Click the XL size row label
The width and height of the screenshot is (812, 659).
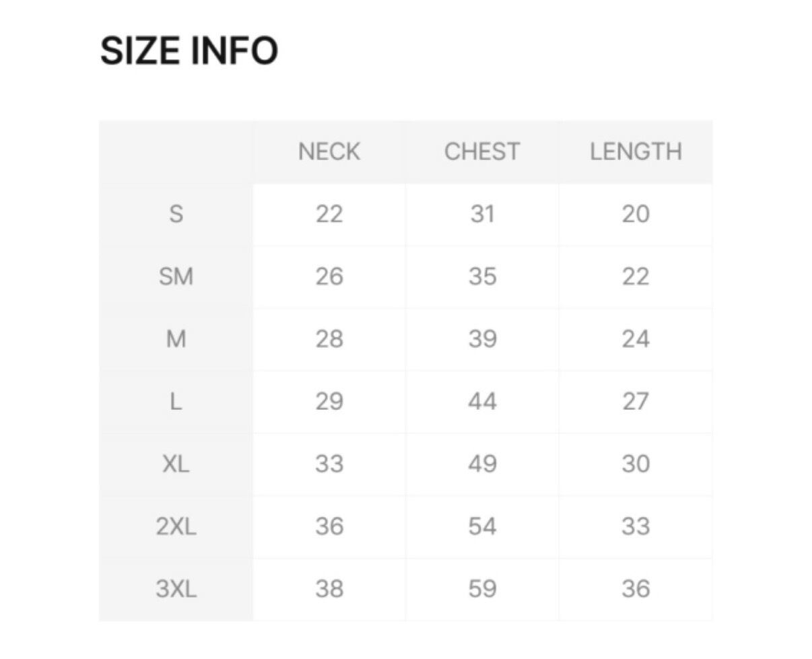176,464
